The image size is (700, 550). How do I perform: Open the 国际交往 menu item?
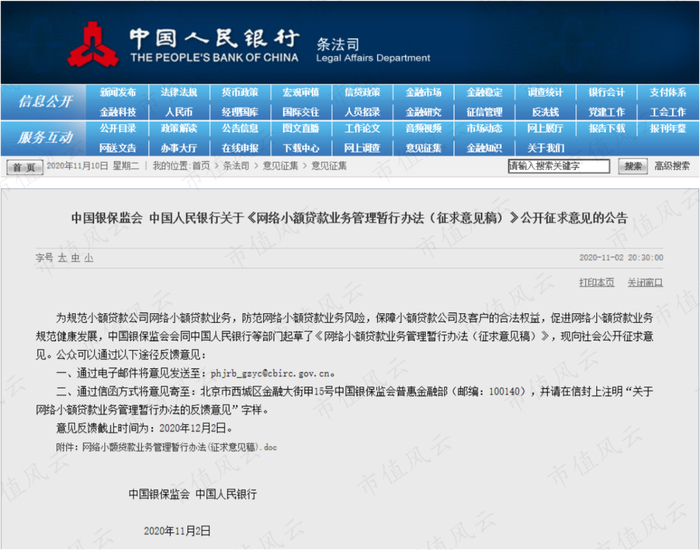[301, 112]
